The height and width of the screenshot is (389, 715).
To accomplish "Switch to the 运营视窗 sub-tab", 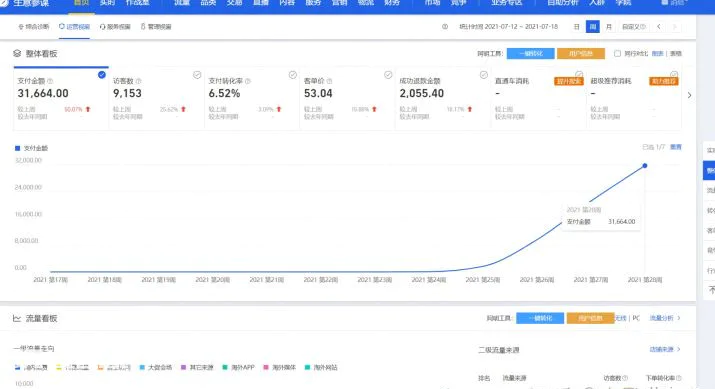I will 74,27.
